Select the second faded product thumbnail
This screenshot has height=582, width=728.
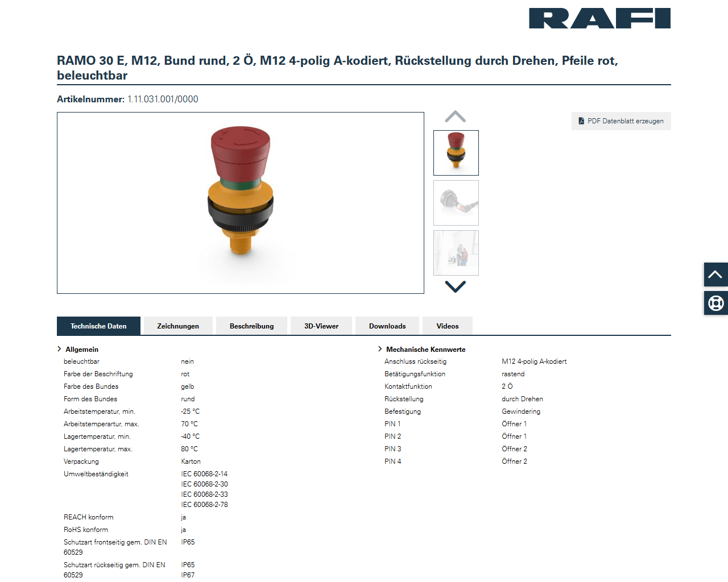click(x=456, y=203)
